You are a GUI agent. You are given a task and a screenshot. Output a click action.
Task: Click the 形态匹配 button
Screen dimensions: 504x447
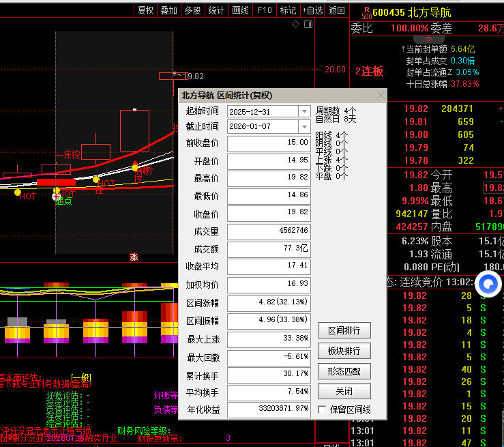[344, 371]
